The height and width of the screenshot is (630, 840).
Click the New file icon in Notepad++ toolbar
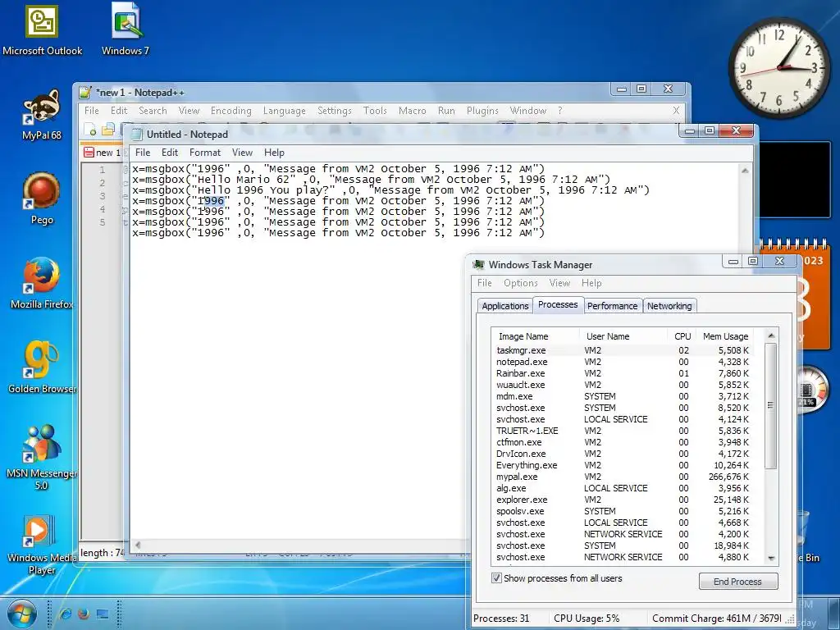pyautogui.click(x=90, y=129)
